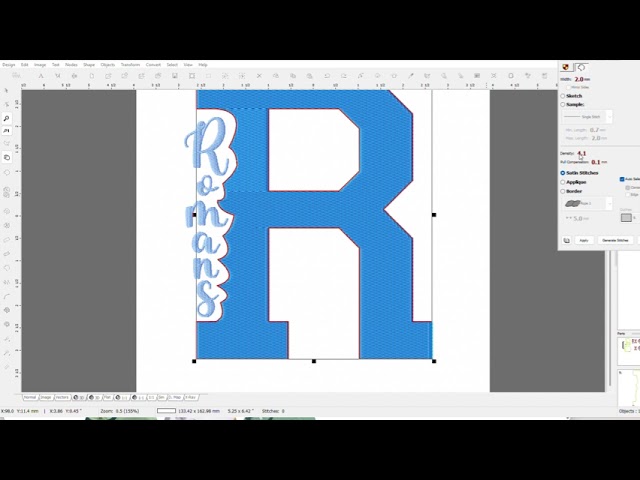Open the Shape menu
This screenshot has width=640, height=480.
click(89, 64)
